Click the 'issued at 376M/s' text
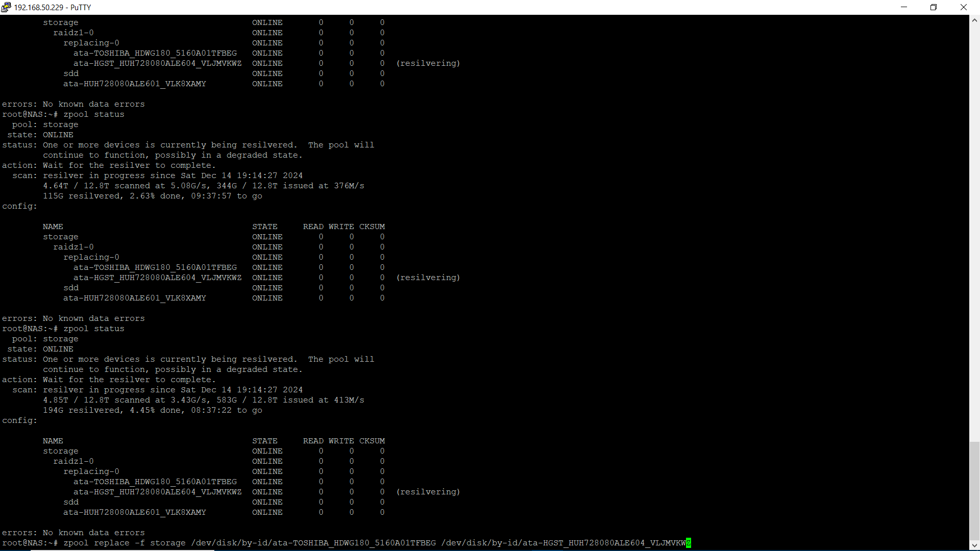 (323, 186)
